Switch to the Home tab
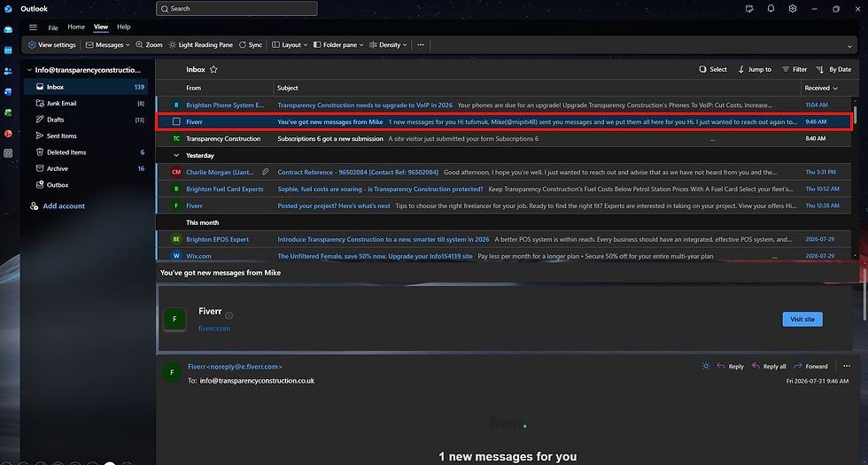The image size is (868, 465). (76, 27)
